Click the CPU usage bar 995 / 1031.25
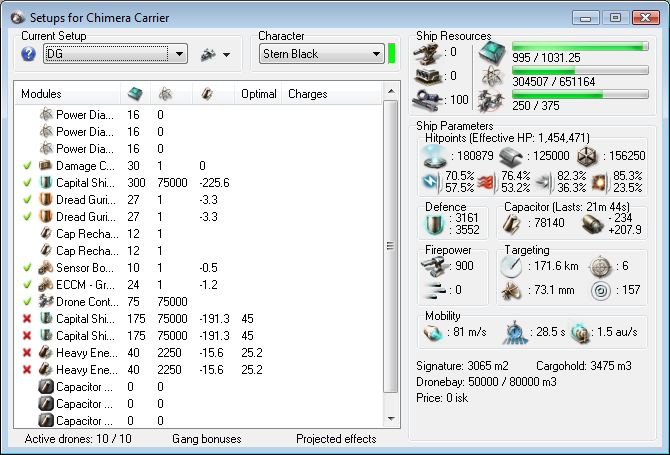This screenshot has width=670, height=455. point(580,47)
